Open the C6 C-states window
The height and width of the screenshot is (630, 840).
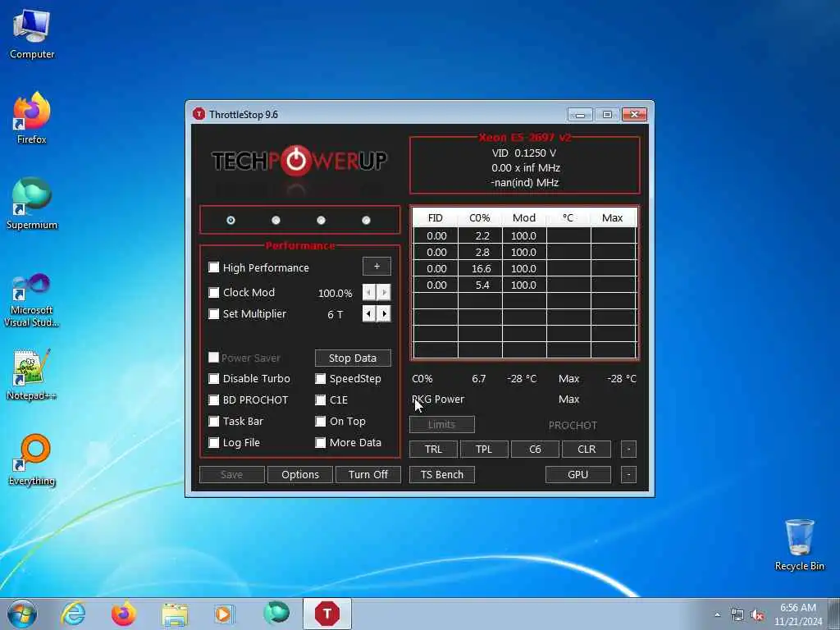pos(535,449)
